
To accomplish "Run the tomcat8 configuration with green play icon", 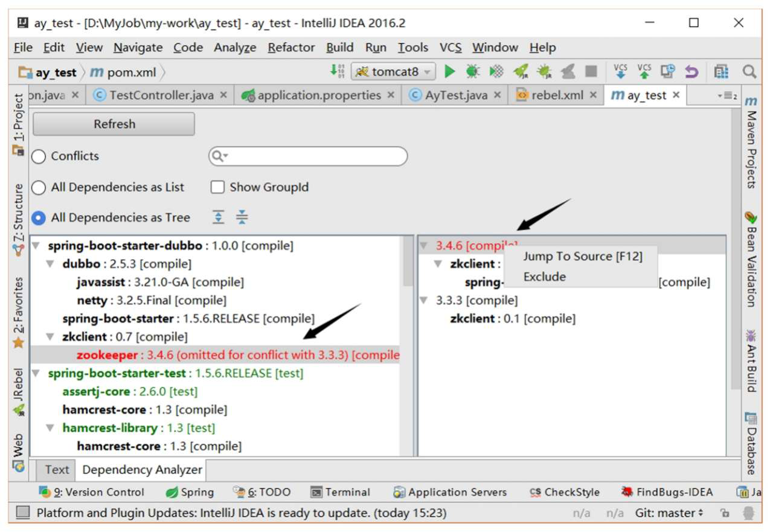I will 449,72.
